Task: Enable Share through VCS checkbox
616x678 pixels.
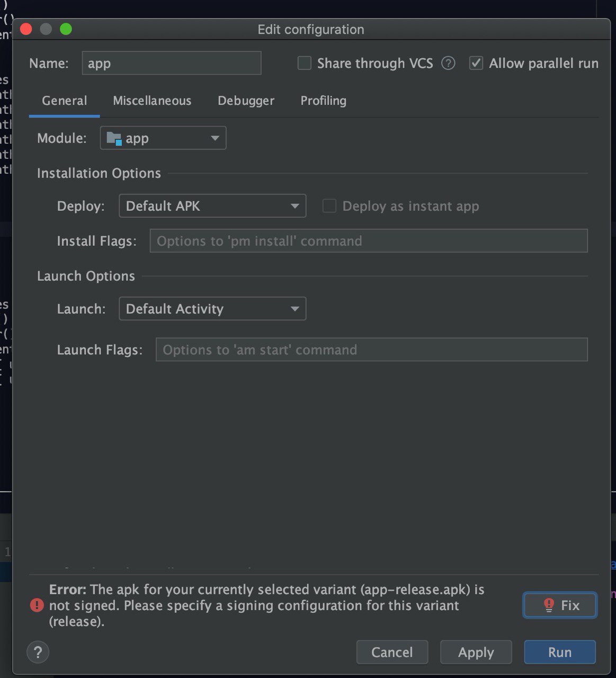Action: click(305, 64)
